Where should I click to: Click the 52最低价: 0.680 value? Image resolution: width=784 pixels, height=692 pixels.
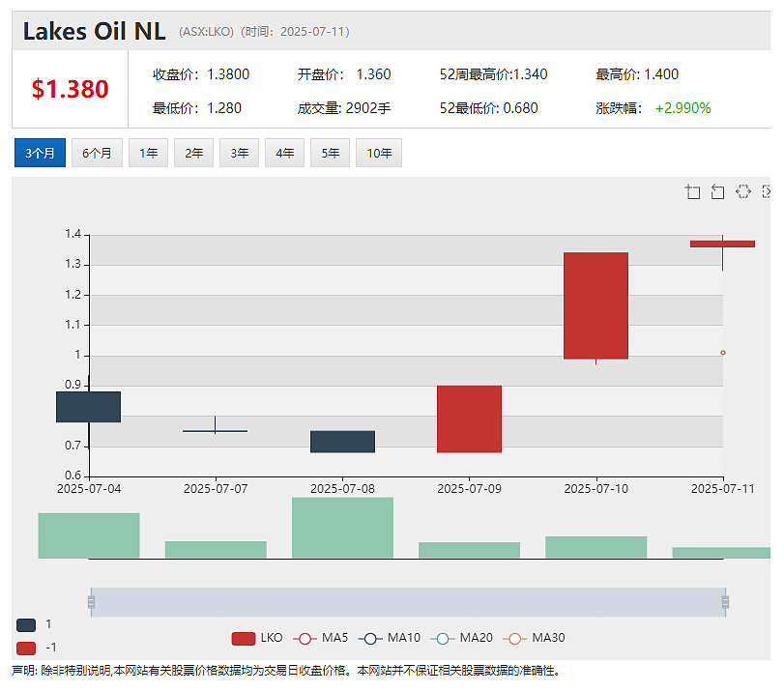coord(488,108)
